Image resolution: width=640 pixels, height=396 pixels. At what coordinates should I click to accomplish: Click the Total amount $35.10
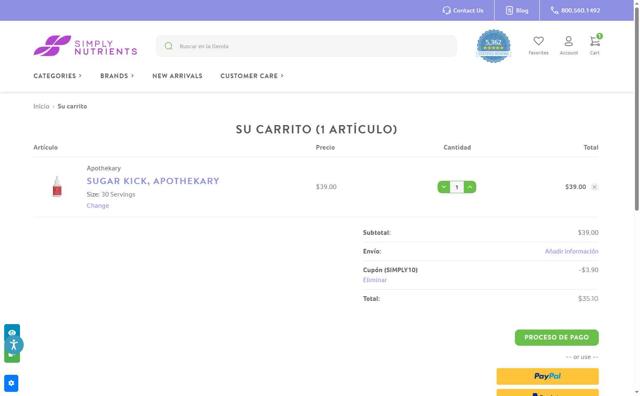point(588,298)
